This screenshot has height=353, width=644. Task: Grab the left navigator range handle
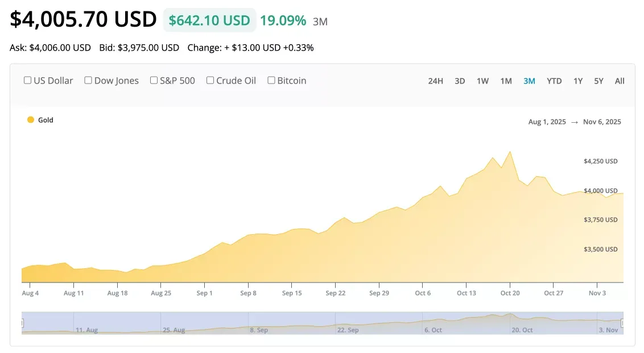click(x=22, y=323)
